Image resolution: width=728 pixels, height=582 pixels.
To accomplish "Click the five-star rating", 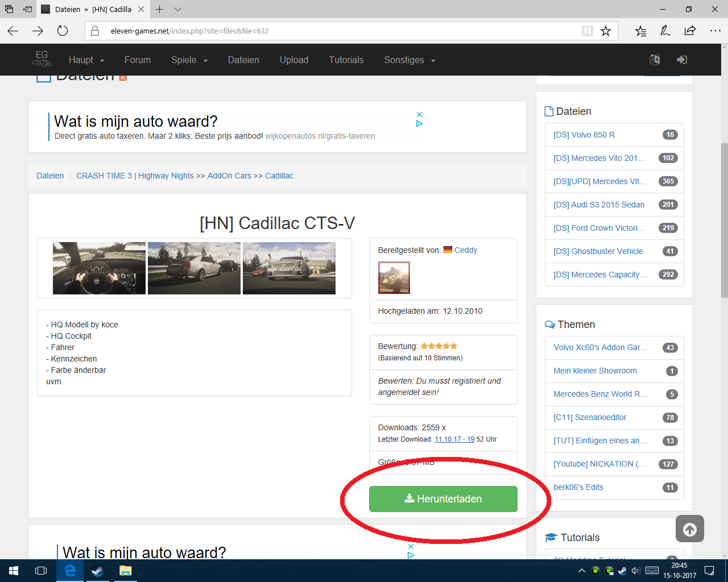I will pos(439,346).
